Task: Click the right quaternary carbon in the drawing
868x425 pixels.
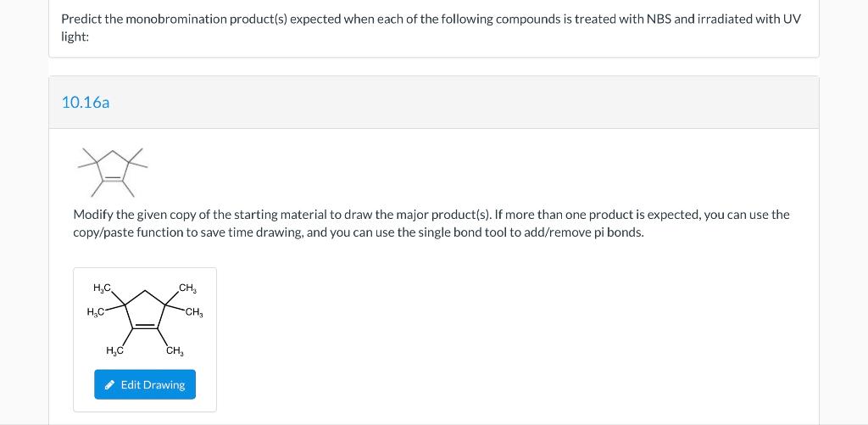Action: 166,304
